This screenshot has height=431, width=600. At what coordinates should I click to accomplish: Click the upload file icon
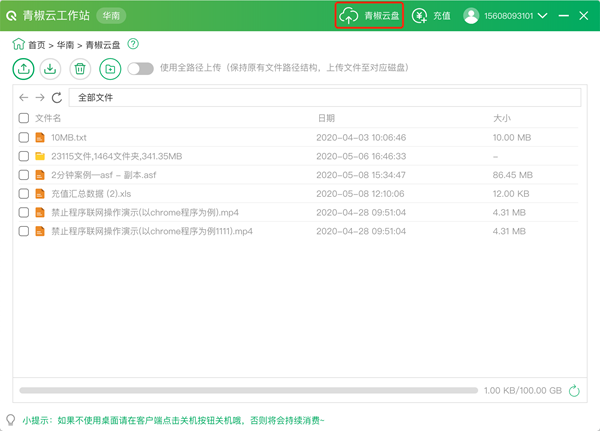pyautogui.click(x=23, y=69)
